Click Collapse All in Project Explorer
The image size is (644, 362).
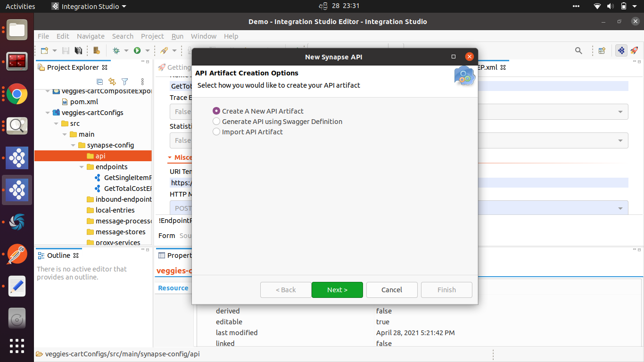[99, 82]
